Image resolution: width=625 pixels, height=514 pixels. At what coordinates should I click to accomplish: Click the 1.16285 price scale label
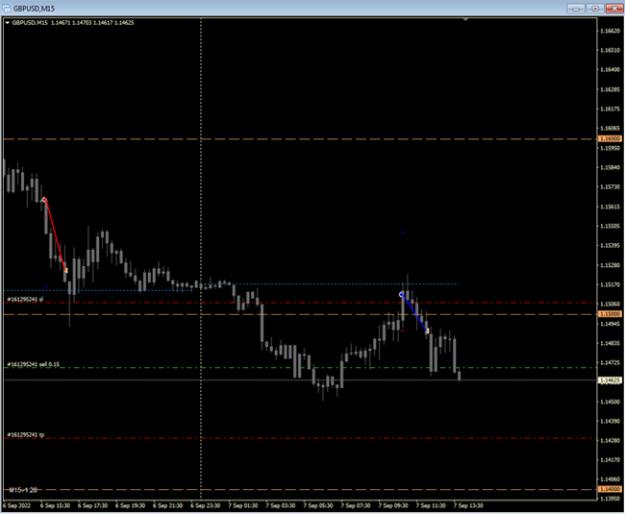tap(610, 89)
